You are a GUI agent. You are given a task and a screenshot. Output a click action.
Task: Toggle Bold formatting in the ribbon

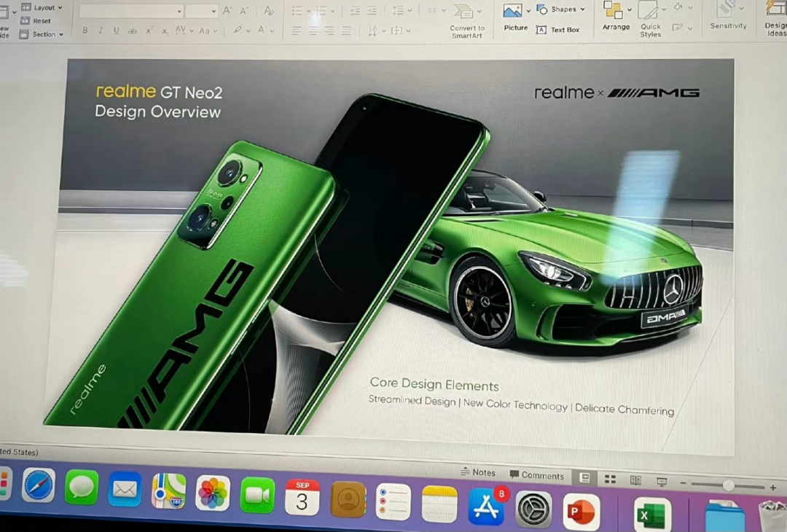[x=85, y=30]
